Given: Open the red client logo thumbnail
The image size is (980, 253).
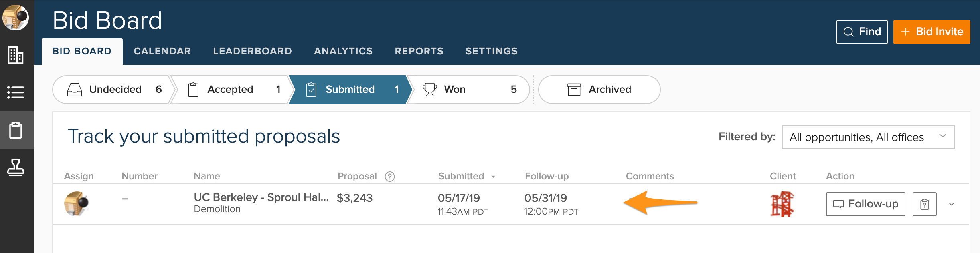Looking at the screenshot, I should point(782,204).
